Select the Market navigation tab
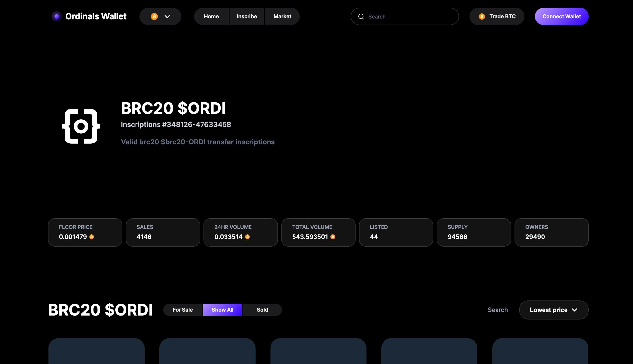This screenshot has height=364, width=633. tap(282, 17)
